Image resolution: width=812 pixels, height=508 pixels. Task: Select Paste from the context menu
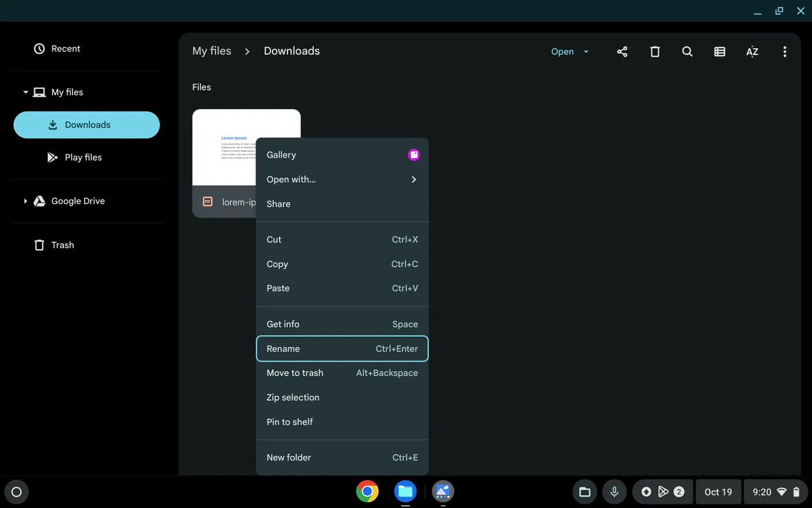point(342,289)
